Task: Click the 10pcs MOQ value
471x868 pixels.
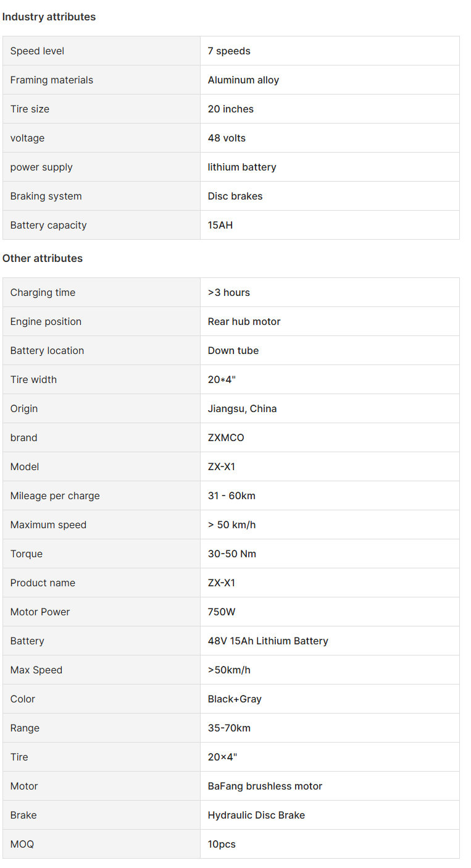Action: point(222,844)
